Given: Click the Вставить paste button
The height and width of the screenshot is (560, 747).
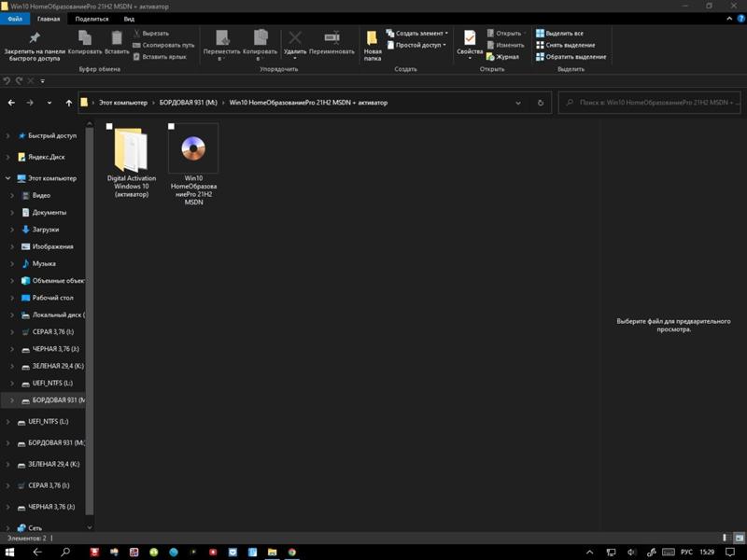Looking at the screenshot, I should tap(117, 42).
